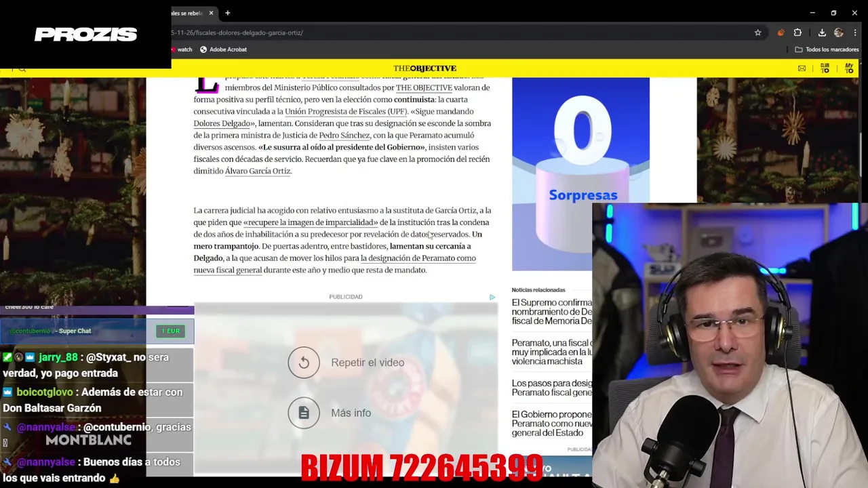This screenshot has height=488, width=868.
Task: Open related news 'El Gobierno propone'
Action: point(552,424)
